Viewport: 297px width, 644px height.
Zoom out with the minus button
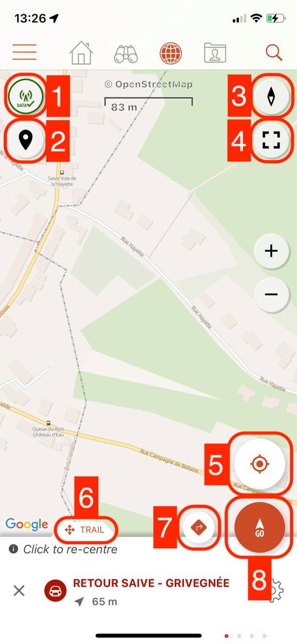point(271,294)
